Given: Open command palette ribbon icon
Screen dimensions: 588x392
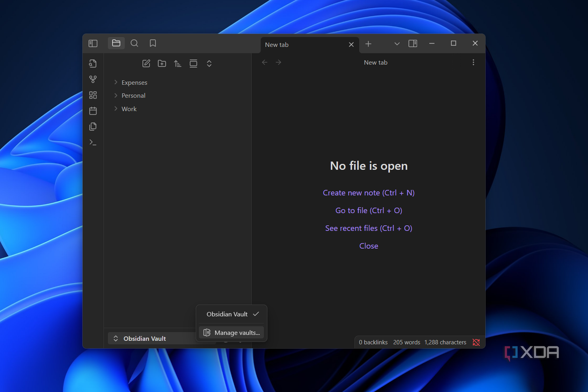Looking at the screenshot, I should pyautogui.click(x=93, y=142).
